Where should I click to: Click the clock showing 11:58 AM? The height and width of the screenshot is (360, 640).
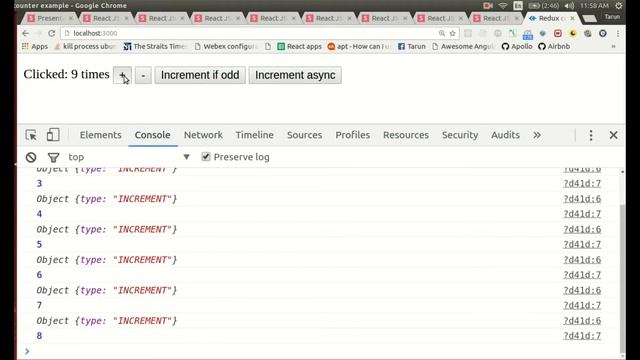click(x=594, y=6)
